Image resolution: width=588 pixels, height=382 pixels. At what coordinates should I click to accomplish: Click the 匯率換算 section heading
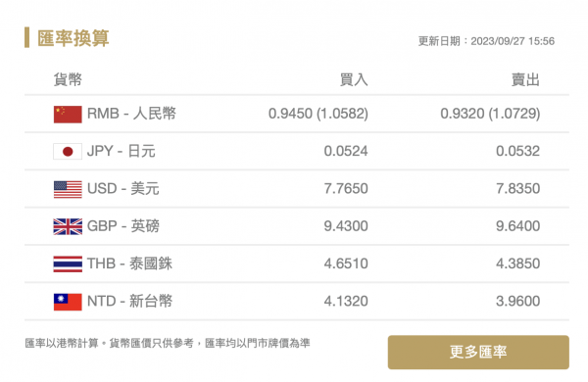tap(73, 38)
